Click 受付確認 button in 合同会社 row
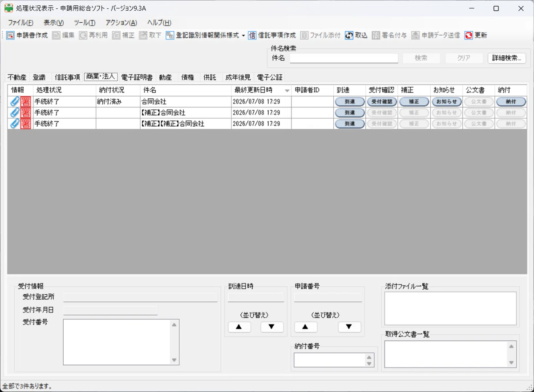Screen dimensions: 534x392 click(x=382, y=101)
